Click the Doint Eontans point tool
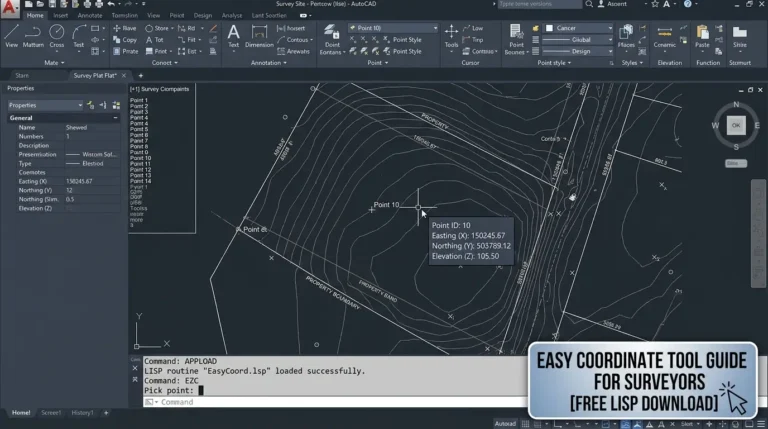768x429 pixels. [x=332, y=39]
